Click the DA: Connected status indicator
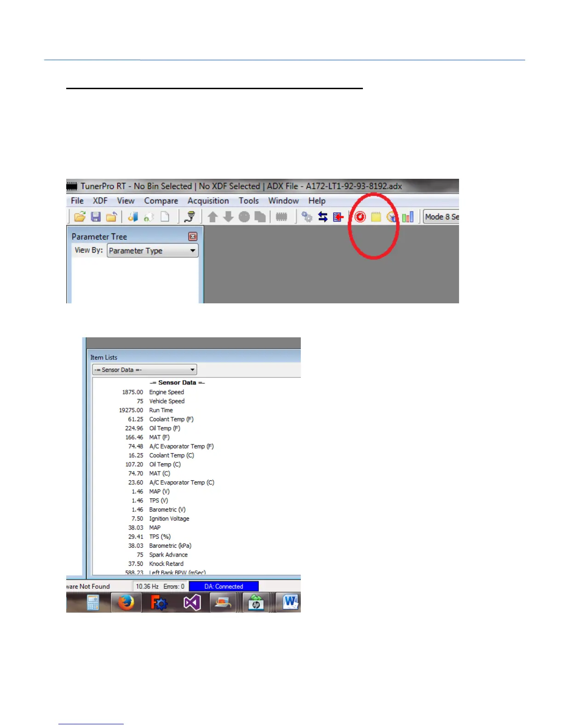 224,586
